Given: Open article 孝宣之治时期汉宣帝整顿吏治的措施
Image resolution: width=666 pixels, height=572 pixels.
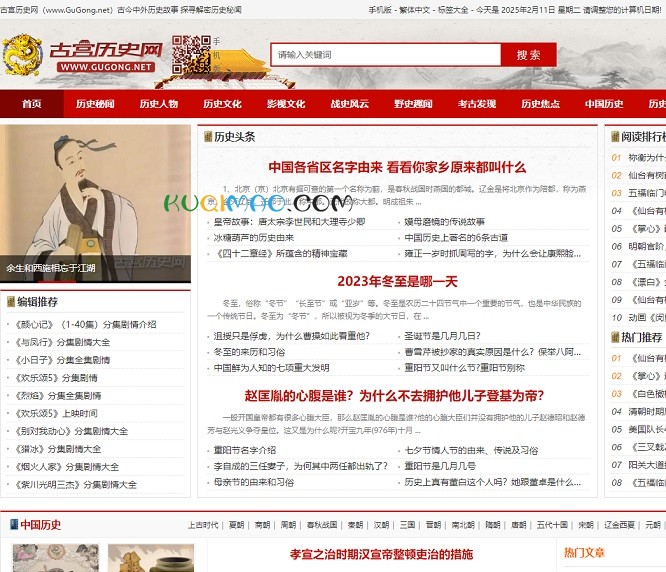Looking at the screenshot, I should (x=381, y=554).
